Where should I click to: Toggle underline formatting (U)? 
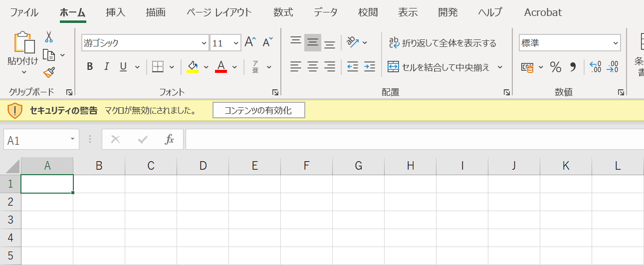[x=123, y=67]
